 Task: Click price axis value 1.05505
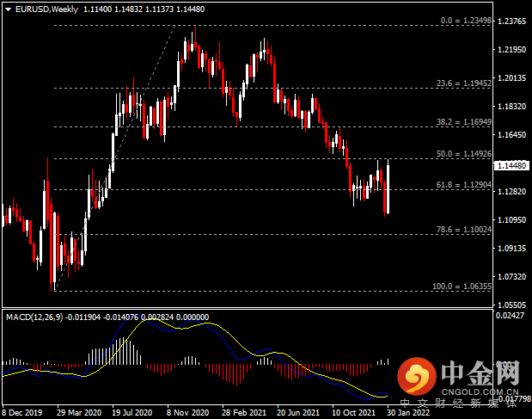pos(511,305)
